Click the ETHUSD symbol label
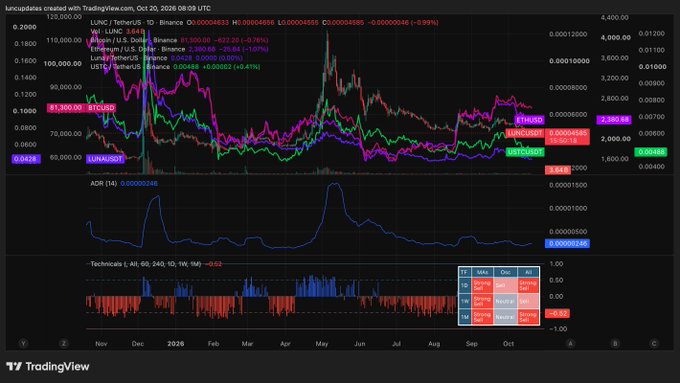Image resolution: width=680 pixels, height=383 pixels. (529, 120)
